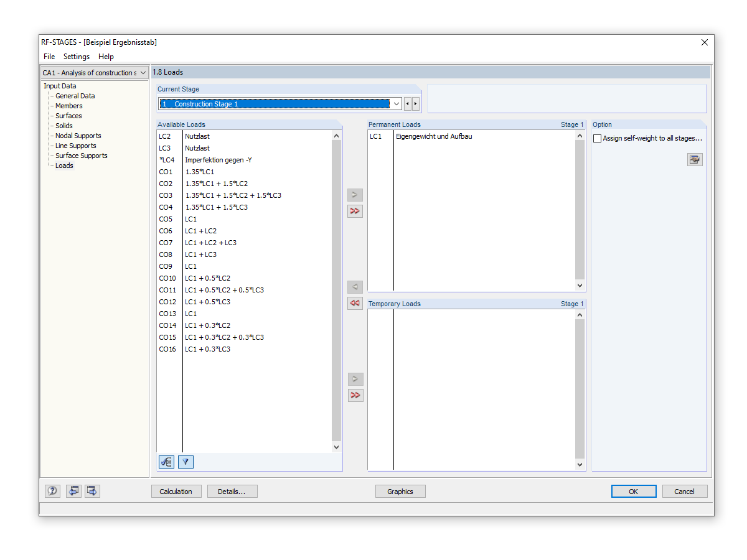747x560 pixels.
Task: Select CO8 LC1 + LC3 row
Action: (245, 254)
